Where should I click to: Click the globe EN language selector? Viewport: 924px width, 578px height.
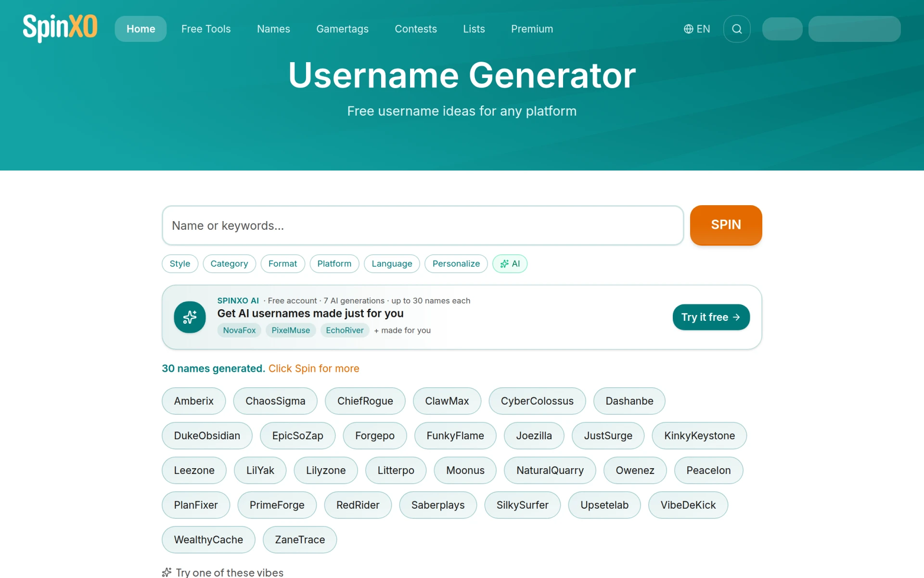tap(697, 29)
